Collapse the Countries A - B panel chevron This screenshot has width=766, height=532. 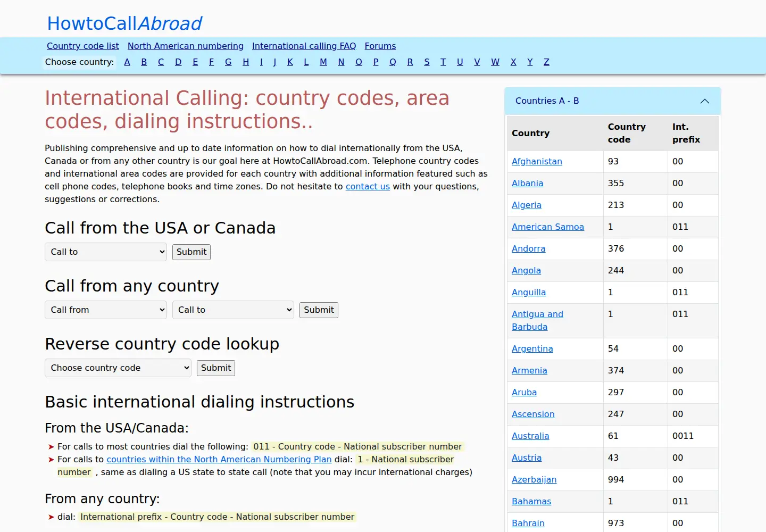pos(705,101)
